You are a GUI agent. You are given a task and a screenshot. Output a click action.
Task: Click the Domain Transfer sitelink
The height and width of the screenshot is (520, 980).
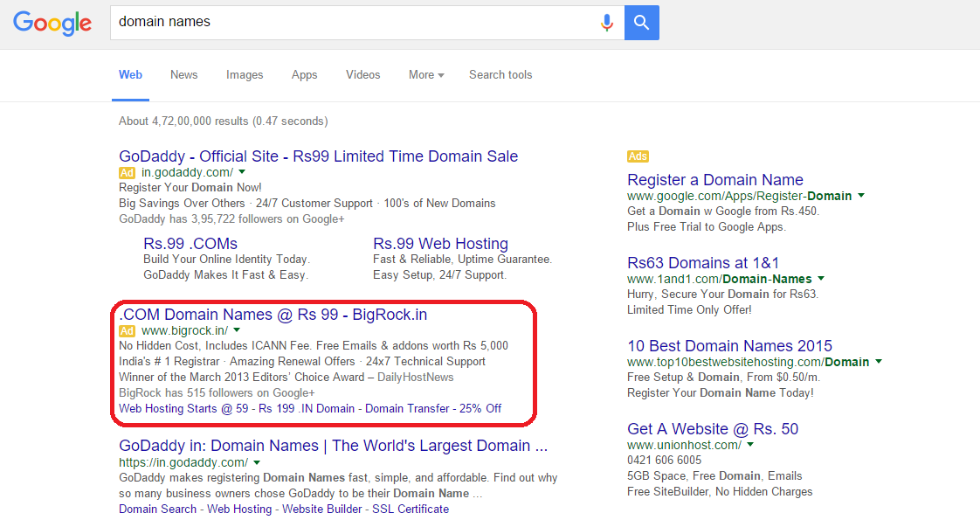coord(408,408)
